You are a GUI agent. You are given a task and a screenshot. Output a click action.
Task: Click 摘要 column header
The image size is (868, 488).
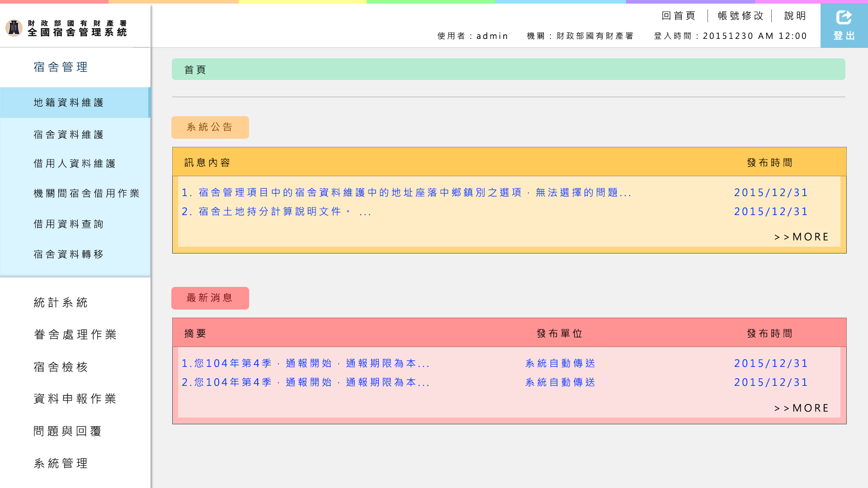pos(195,333)
